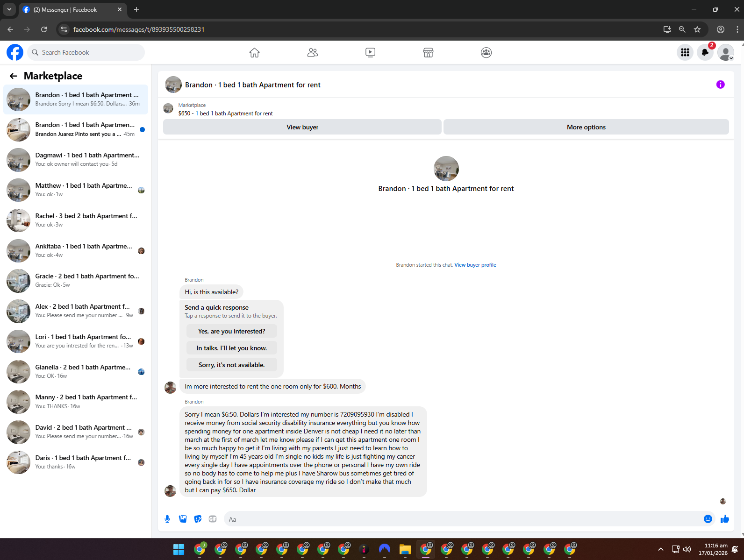This screenshot has height=560, width=744.
Task: Open Ankitaba conversation
Action: click(76, 250)
